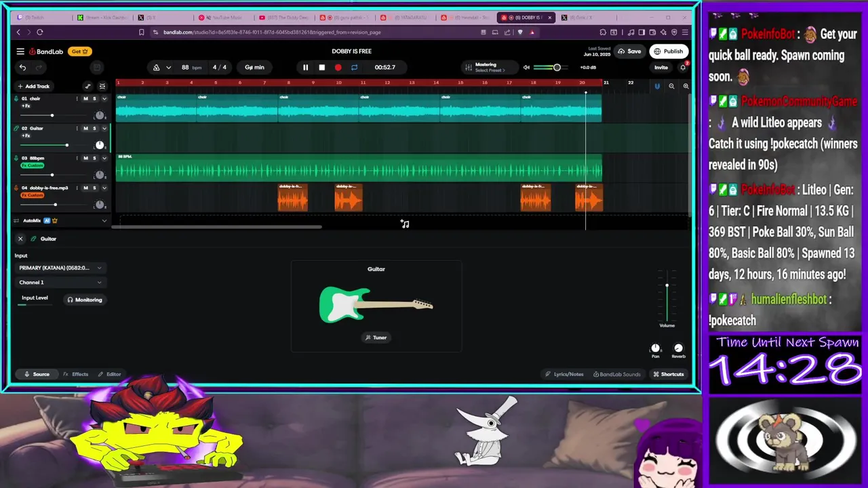The width and height of the screenshot is (868, 488).
Task: Click the automation curve icon beside Add Track
Action: (87, 86)
